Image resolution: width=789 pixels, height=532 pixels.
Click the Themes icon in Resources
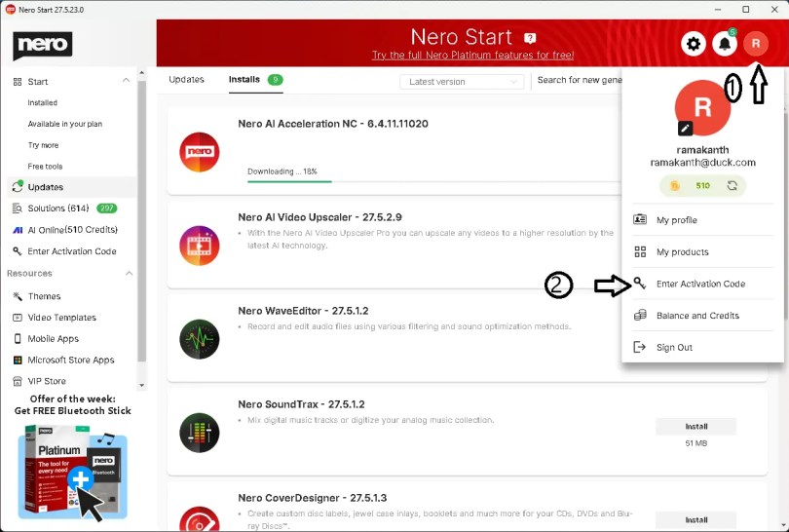click(x=18, y=296)
